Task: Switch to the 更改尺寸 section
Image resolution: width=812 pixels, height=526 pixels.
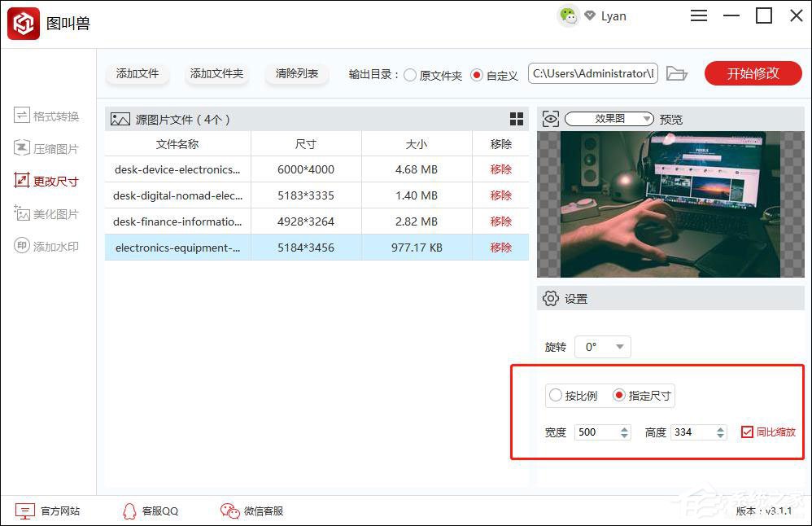Action: point(49,181)
